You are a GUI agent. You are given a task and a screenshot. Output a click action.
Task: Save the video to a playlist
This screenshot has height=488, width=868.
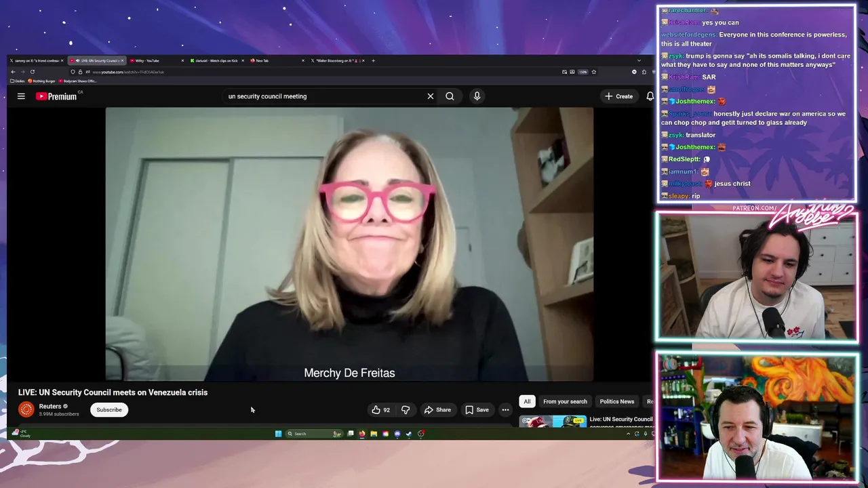click(477, 409)
